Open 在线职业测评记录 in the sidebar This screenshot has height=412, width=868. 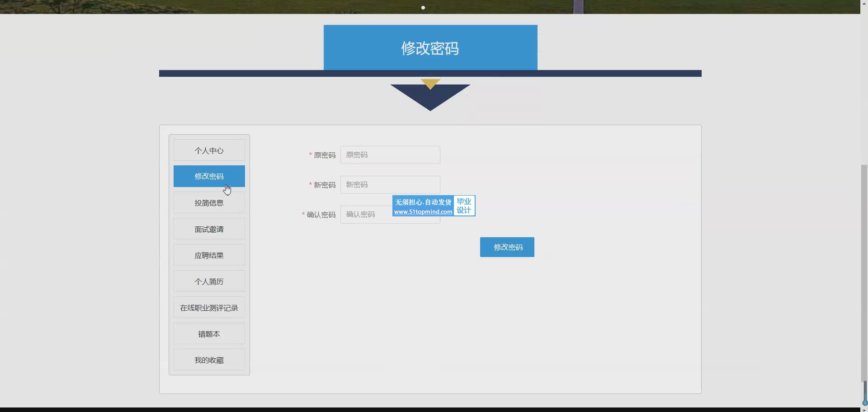click(209, 308)
